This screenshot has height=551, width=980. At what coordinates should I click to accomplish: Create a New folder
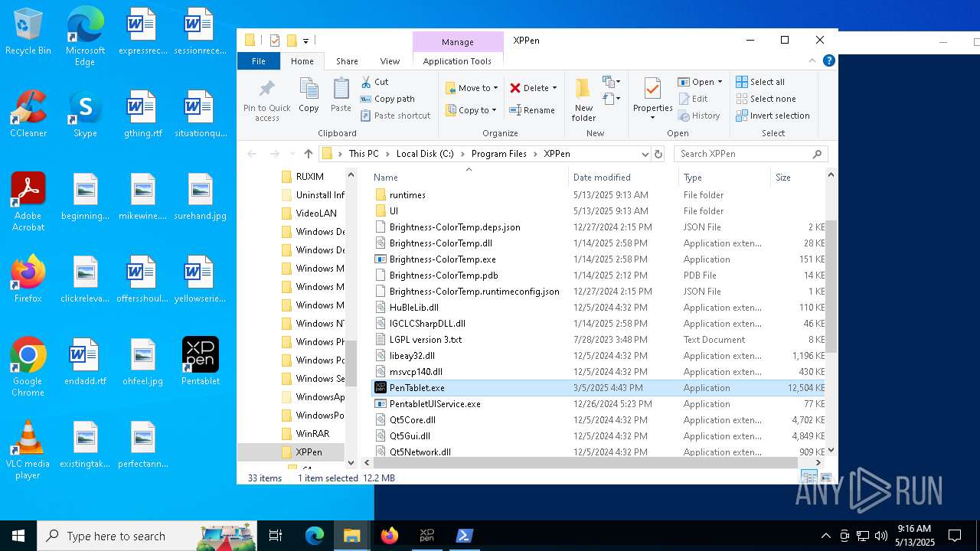pos(583,100)
